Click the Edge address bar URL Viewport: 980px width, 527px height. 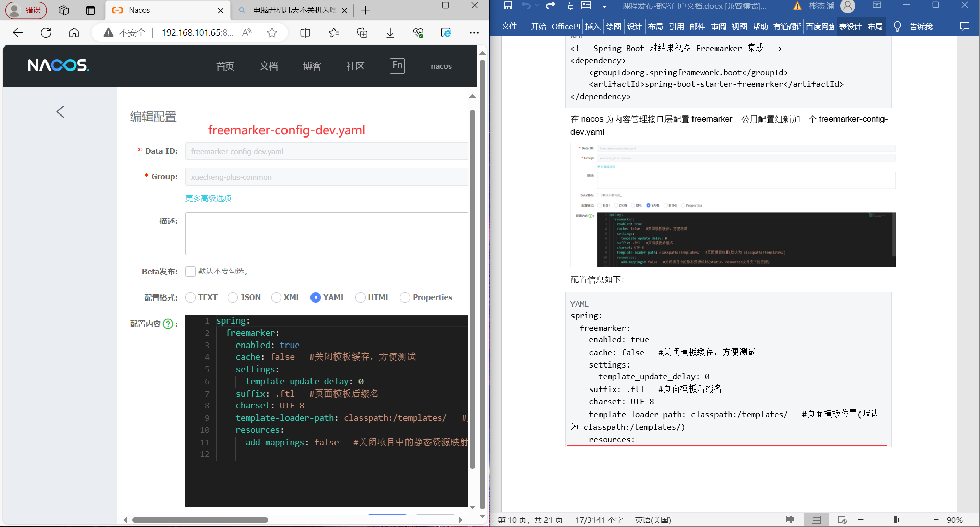point(198,33)
